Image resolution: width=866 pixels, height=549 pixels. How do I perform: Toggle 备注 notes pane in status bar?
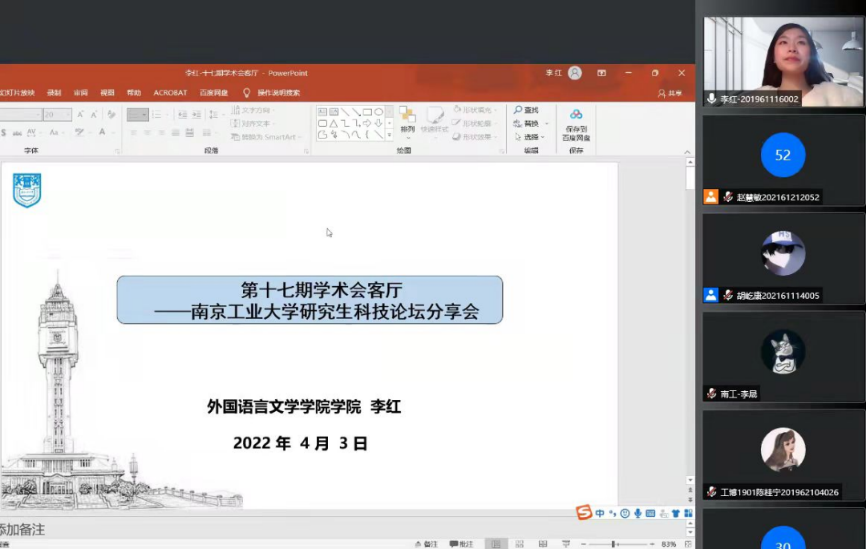point(426,544)
